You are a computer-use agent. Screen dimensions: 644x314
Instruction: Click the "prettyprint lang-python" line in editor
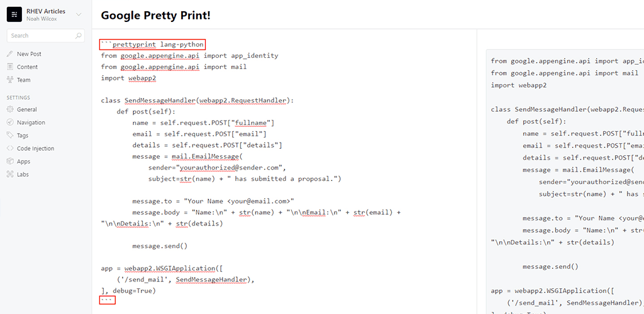(153, 45)
